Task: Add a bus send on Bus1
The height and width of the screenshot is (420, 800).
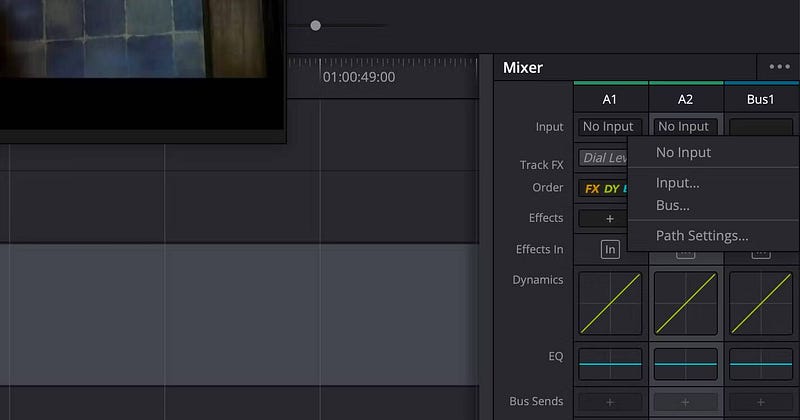Action: (760, 402)
